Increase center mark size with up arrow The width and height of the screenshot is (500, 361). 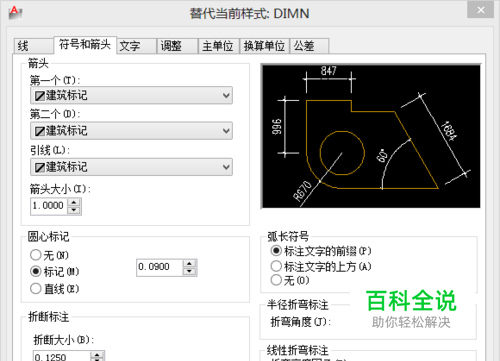[x=189, y=263]
